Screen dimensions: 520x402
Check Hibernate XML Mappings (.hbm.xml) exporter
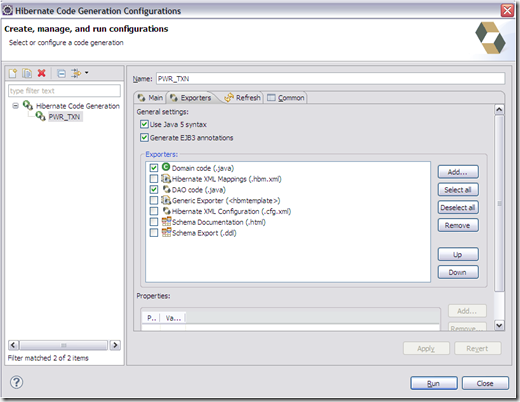pos(154,179)
